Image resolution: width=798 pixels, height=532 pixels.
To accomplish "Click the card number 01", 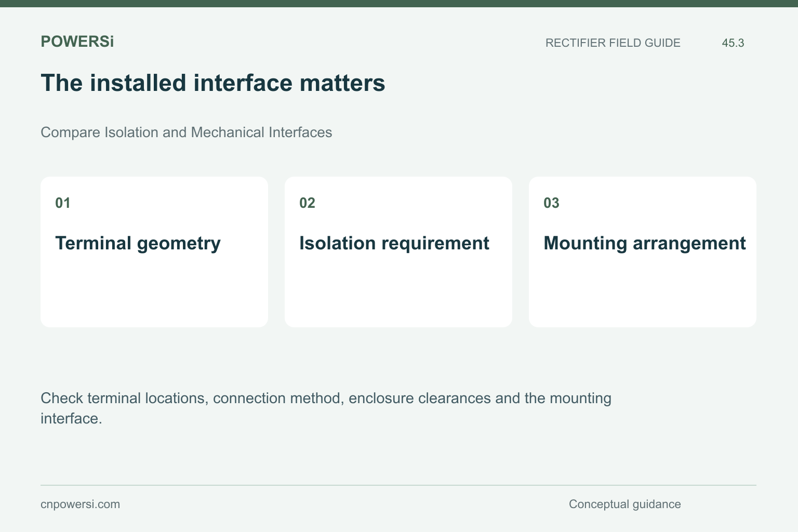I will tap(63, 203).
